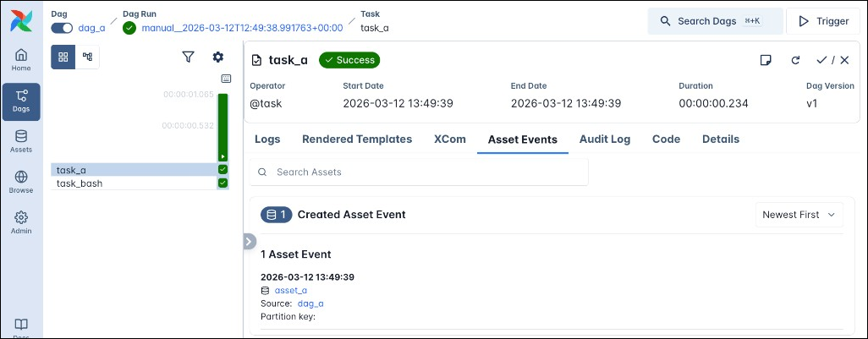Screen dimensions: 868x339
Task: Click the asset count badge
Action: pos(277,215)
